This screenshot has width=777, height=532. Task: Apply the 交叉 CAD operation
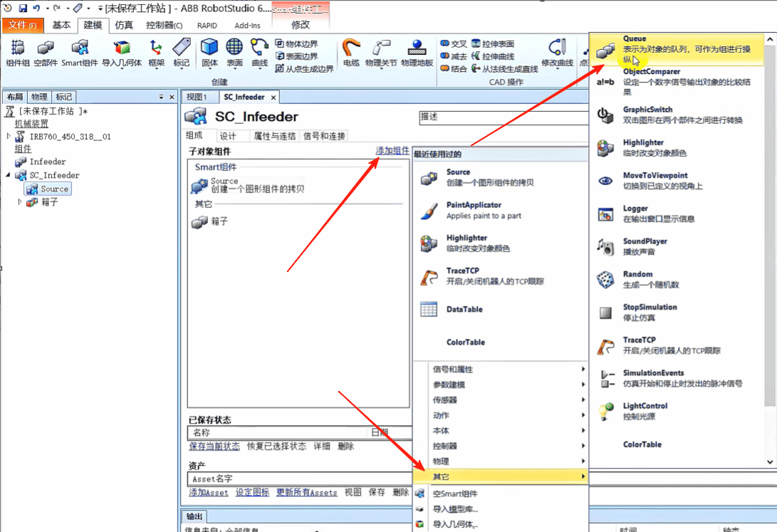point(454,43)
